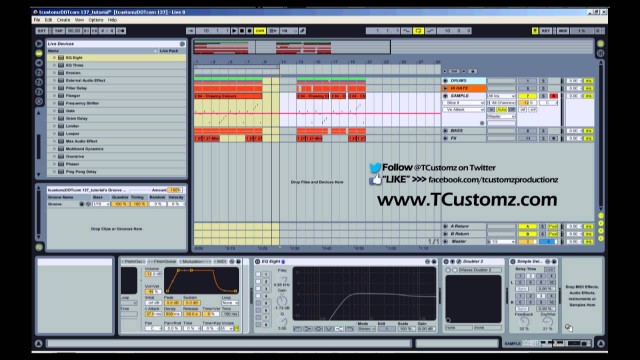Activate the Draw Mode pencil icon

click(302, 31)
